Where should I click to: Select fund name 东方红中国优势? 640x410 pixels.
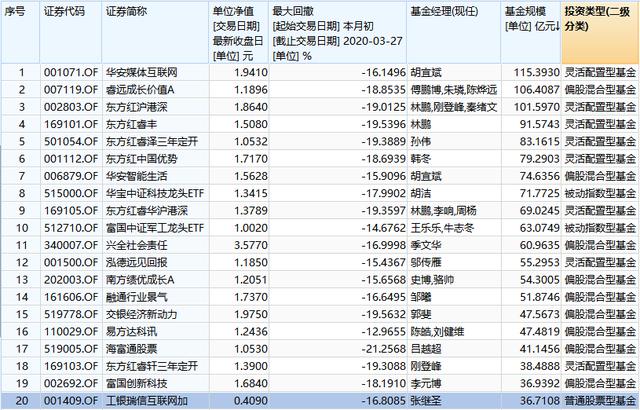(142, 159)
